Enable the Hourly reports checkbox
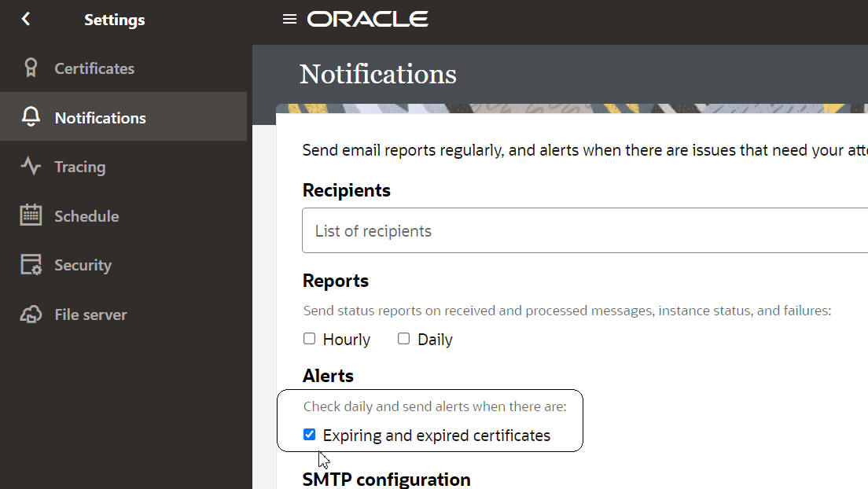Image resolution: width=868 pixels, height=489 pixels. [310, 339]
